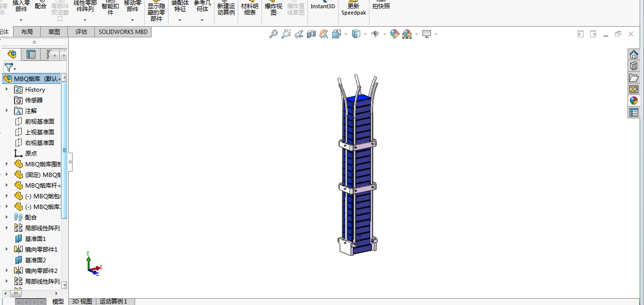The height and width of the screenshot is (305, 644).
Task: Click 材料明细表 Bill of Materials button
Action: (x=250, y=8)
